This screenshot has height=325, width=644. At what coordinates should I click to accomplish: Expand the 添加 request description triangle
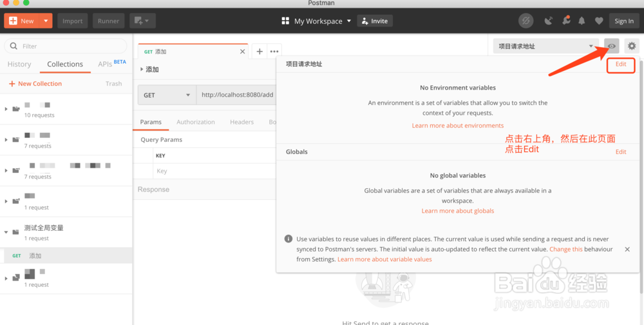click(142, 69)
